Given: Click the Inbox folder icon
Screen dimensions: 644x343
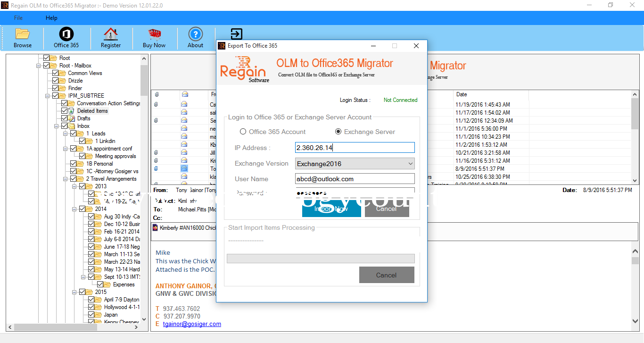Looking at the screenshot, I should (x=71, y=126).
